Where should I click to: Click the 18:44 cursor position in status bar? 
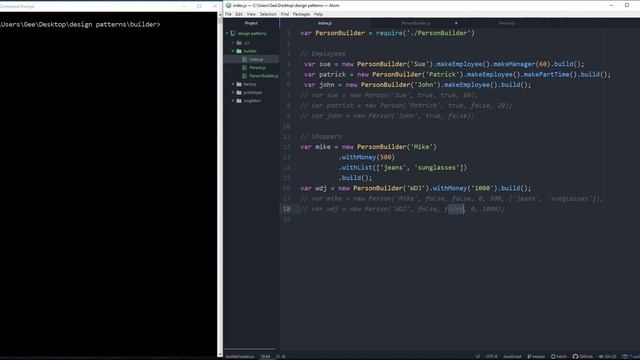pyautogui.click(x=265, y=356)
